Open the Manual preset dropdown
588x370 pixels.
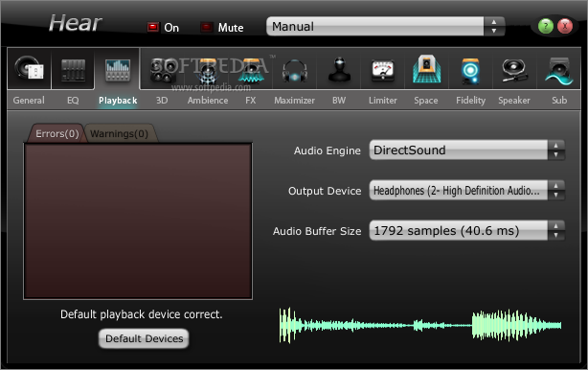tap(375, 26)
